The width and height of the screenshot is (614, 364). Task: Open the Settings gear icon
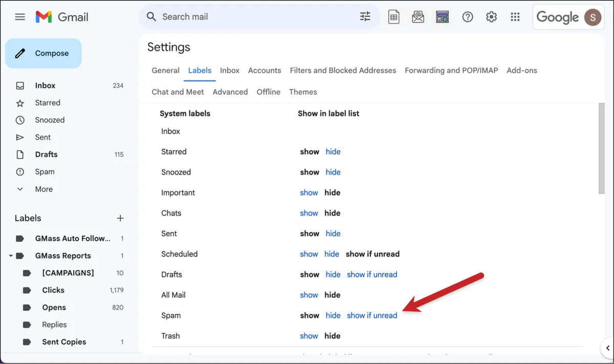click(491, 17)
